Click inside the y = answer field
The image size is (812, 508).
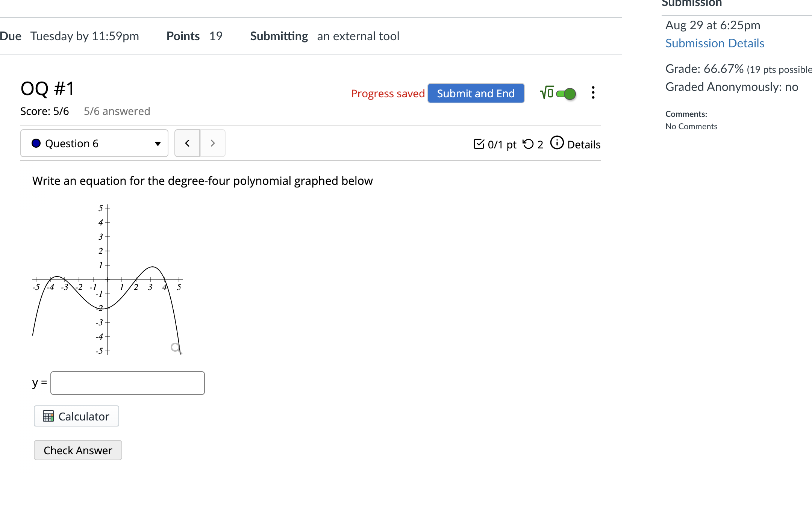click(x=127, y=383)
